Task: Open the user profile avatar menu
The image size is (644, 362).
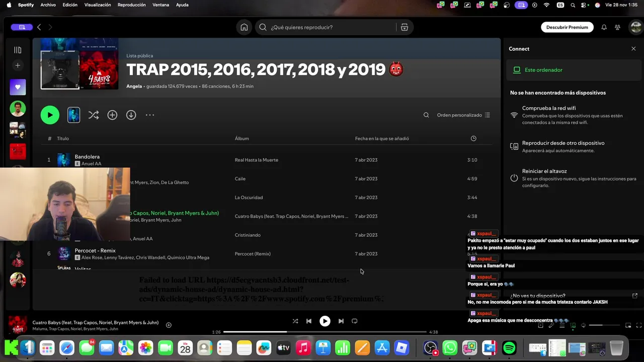Action: [635, 27]
